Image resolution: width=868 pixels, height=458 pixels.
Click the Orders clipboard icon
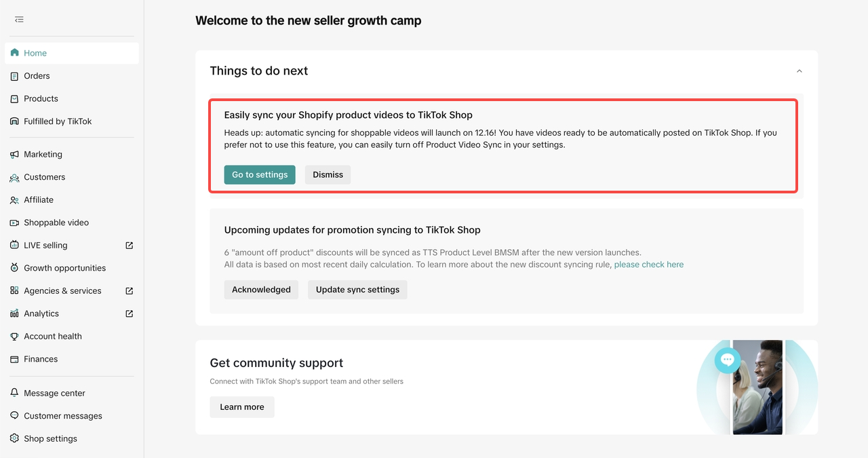(15, 76)
